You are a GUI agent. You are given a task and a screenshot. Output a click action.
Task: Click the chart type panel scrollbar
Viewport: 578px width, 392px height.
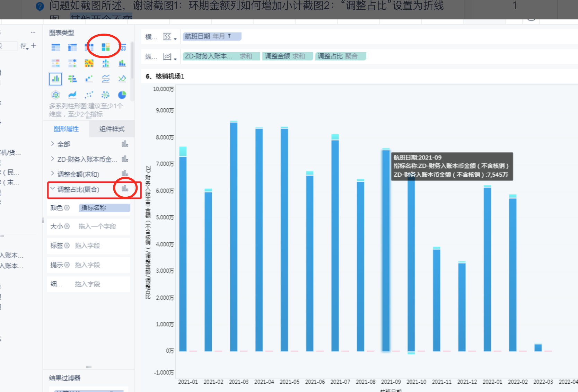[x=132, y=61]
